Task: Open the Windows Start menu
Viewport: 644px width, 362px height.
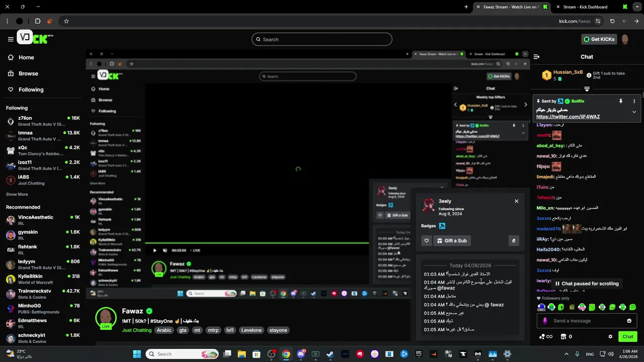Action: [137, 354]
